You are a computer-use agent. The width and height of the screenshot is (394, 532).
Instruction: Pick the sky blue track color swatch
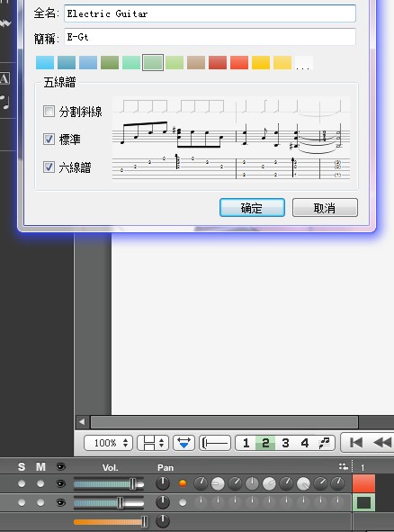pyautogui.click(x=45, y=63)
